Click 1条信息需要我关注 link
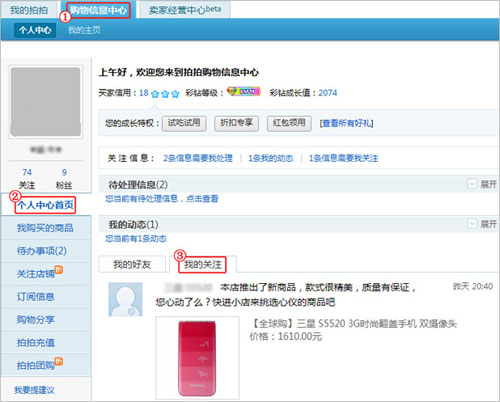 (x=344, y=158)
